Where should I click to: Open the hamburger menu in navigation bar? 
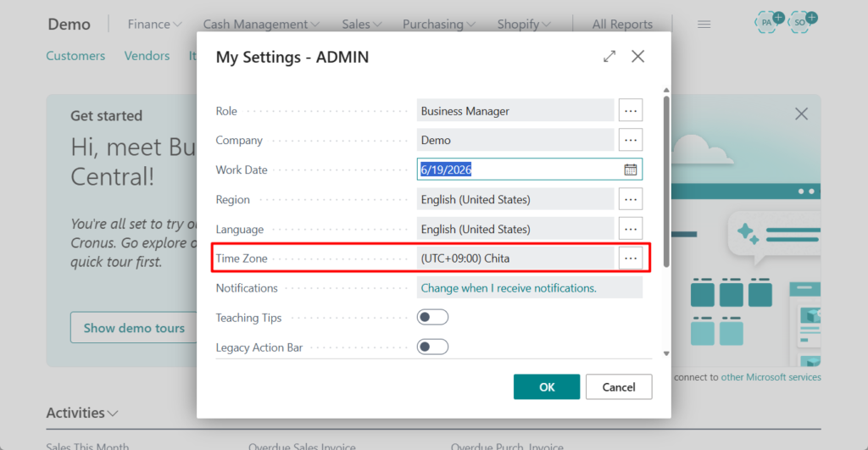[704, 25]
